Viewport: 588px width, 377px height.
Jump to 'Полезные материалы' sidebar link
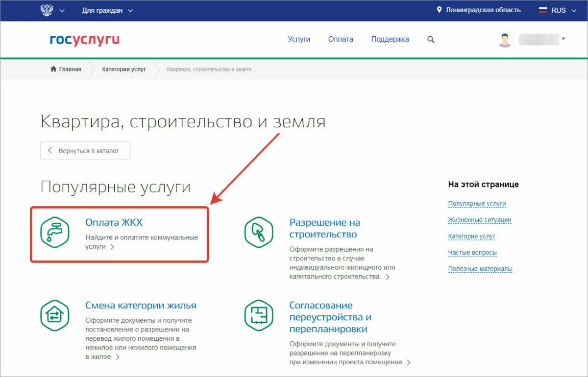point(480,269)
